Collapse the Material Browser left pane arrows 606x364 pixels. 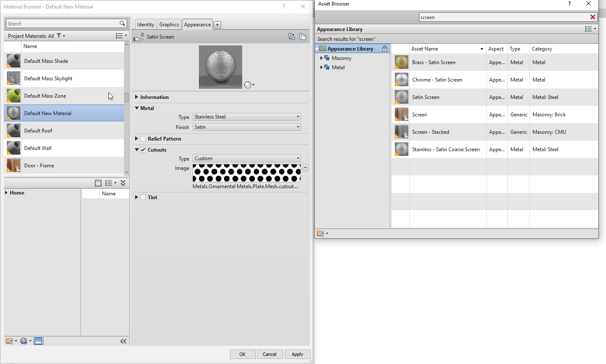click(x=123, y=341)
